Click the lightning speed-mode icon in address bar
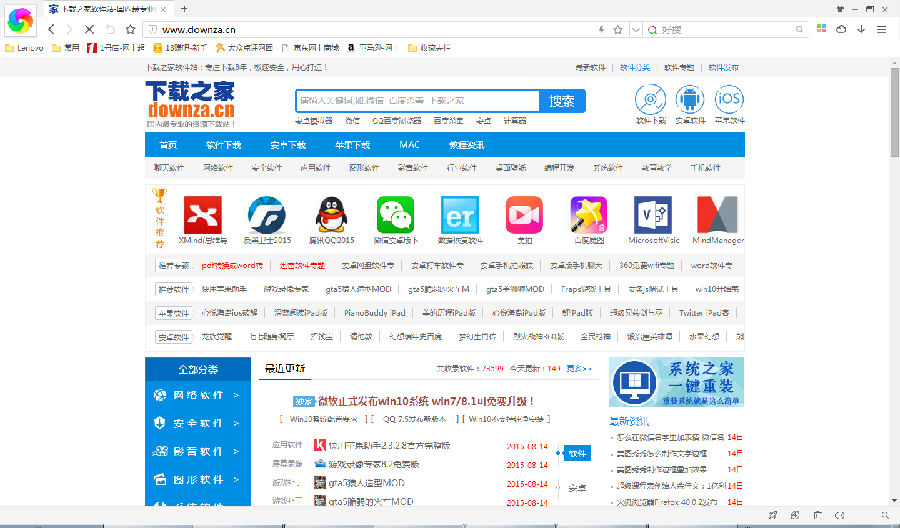The height and width of the screenshot is (528, 900). (602, 29)
